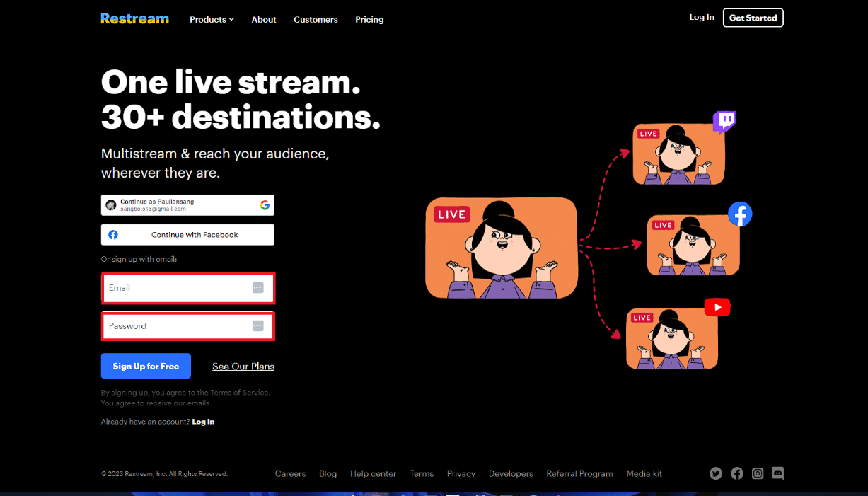Click the Twitch icon on illustration
868x496 pixels.
(724, 122)
